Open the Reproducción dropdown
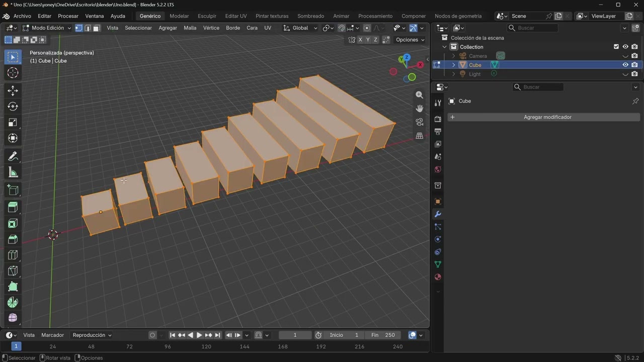Viewport: 644px width, 362px height. point(92,335)
